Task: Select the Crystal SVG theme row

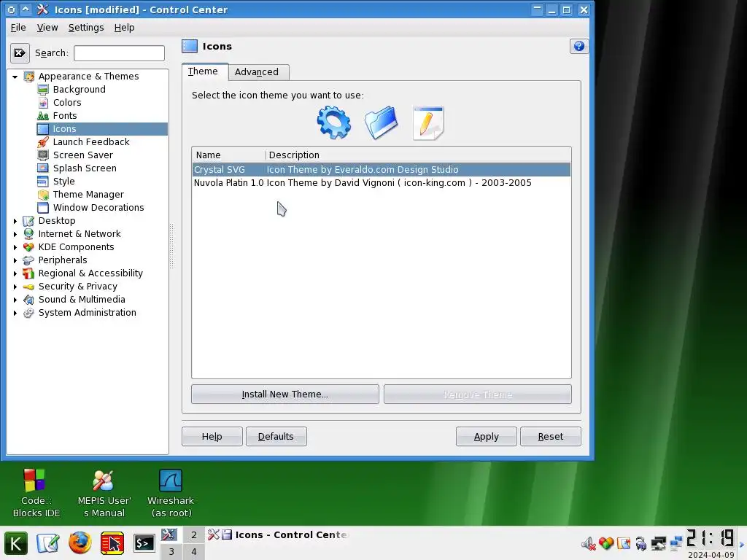Action: pos(381,169)
